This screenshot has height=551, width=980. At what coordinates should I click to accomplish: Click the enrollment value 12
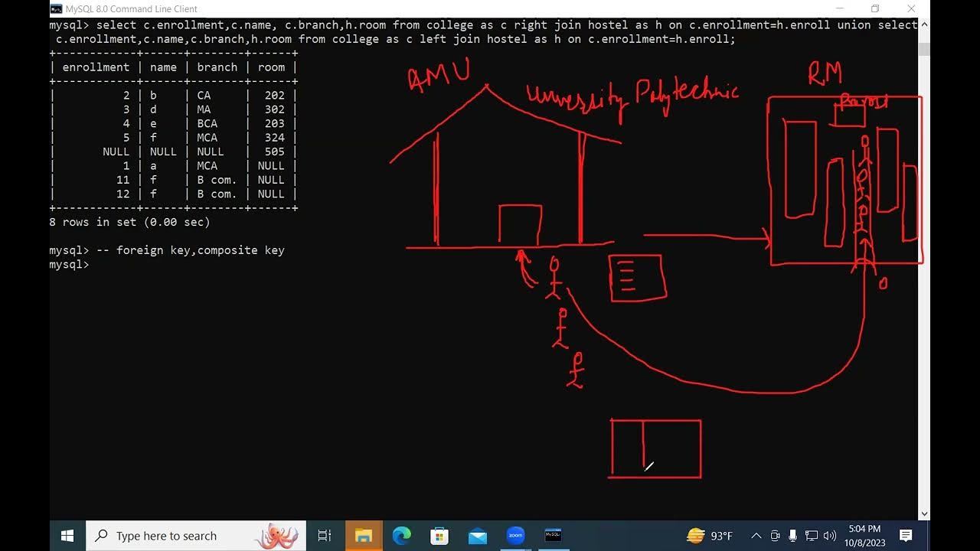pos(123,194)
